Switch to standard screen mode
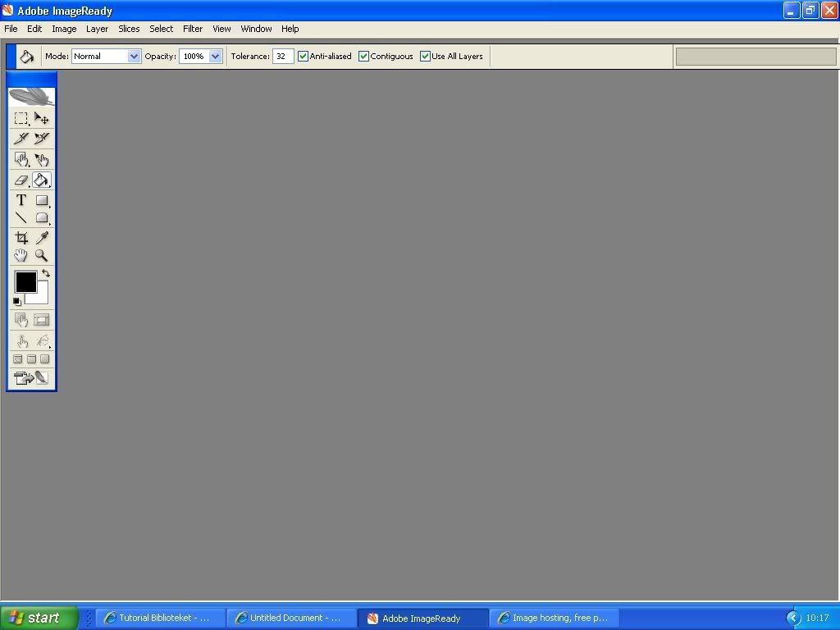 [18, 359]
